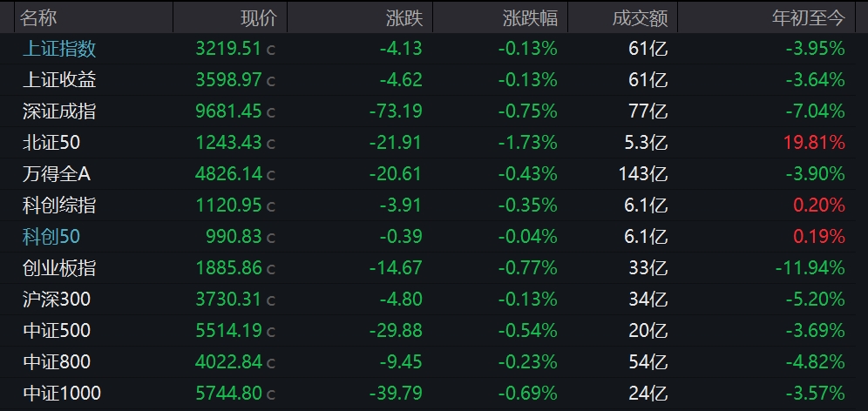Click the 'c' marker beside 科创综指 price
Screen dimensions: 868x411
[271, 206]
